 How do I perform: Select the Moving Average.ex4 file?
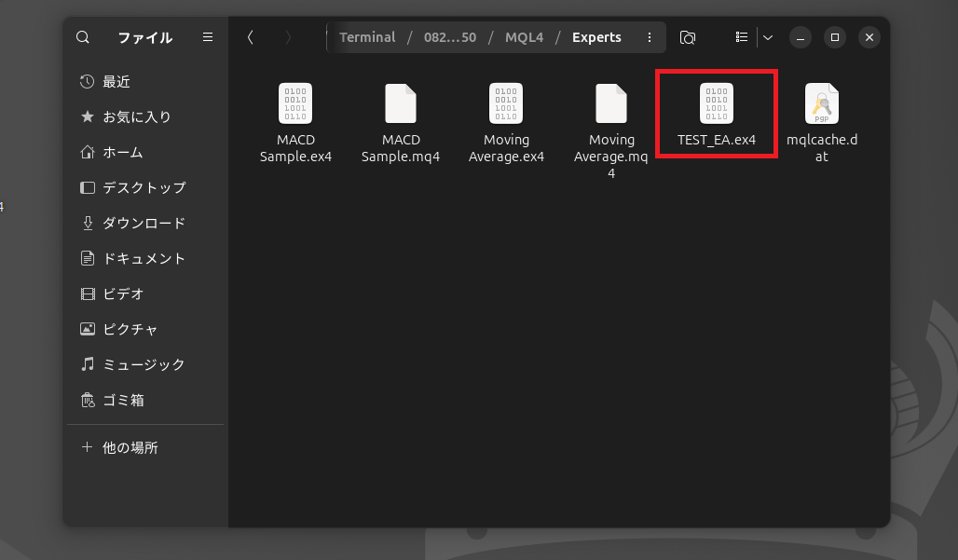(x=506, y=122)
